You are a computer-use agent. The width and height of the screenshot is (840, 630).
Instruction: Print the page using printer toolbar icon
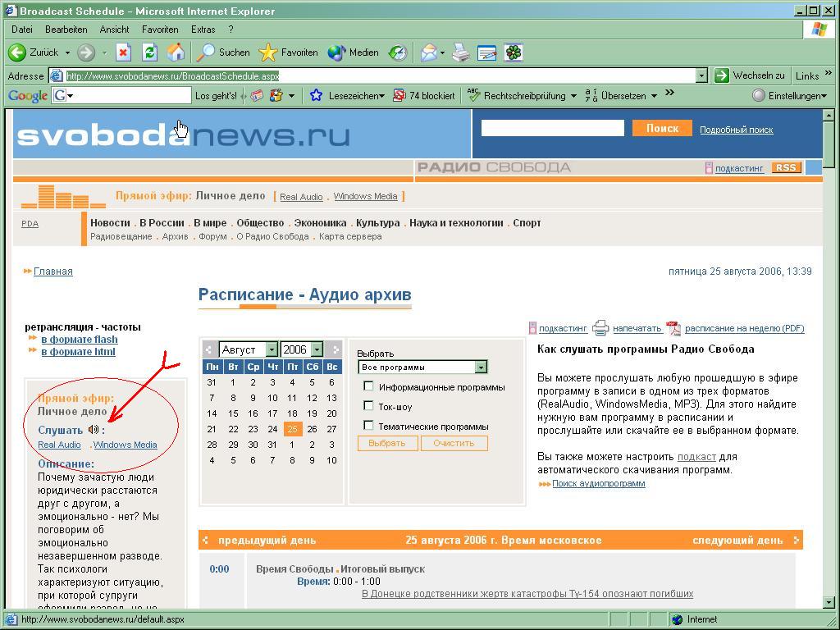(461, 52)
